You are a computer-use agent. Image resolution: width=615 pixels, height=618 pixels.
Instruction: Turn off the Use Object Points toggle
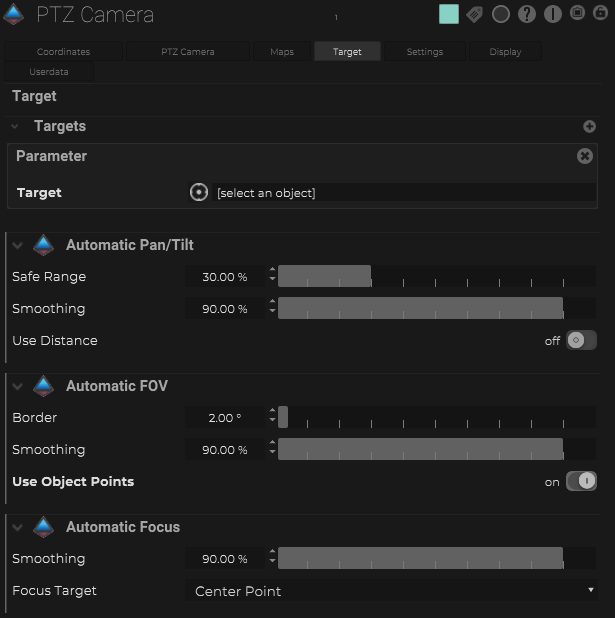[x=580, y=481]
